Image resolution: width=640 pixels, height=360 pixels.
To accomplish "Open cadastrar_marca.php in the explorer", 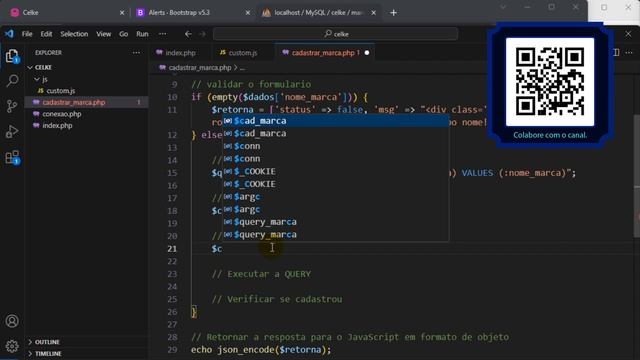I will pyautogui.click(x=86, y=102).
